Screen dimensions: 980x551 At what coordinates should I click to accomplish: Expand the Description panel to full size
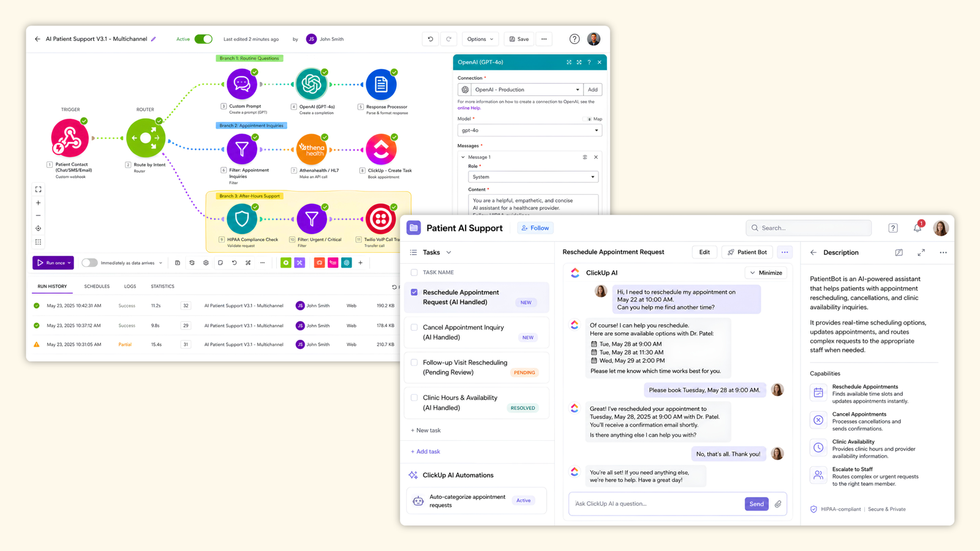921,252
